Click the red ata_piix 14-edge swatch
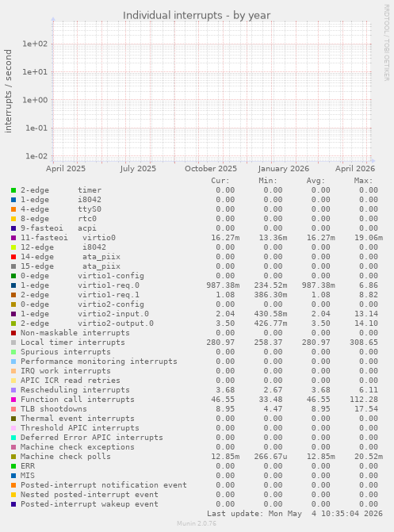 tap(13, 257)
